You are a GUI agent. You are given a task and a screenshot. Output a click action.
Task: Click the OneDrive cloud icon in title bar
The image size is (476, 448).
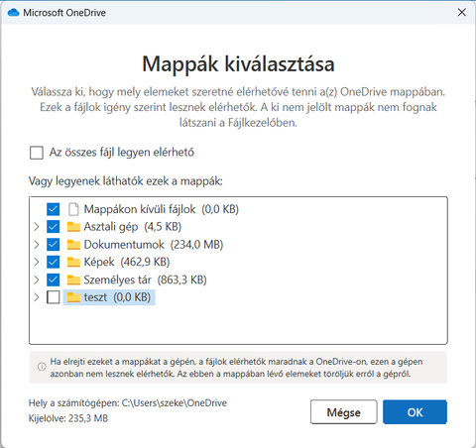point(13,13)
